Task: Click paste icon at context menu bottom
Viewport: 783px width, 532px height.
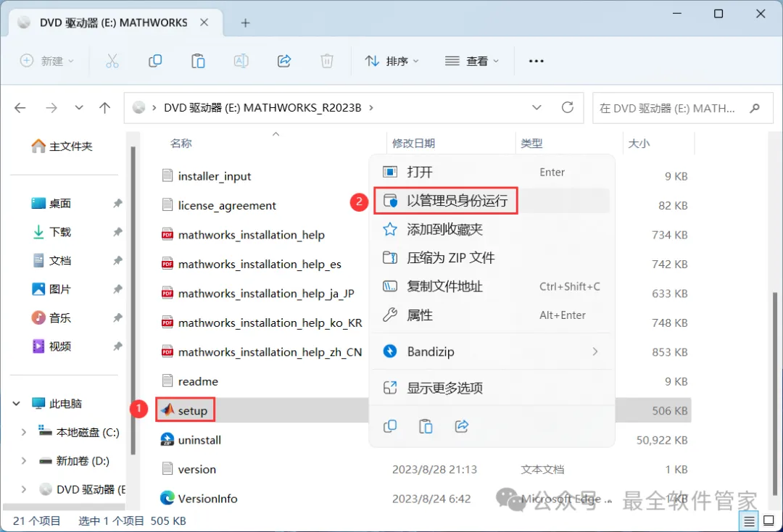Action: (426, 426)
